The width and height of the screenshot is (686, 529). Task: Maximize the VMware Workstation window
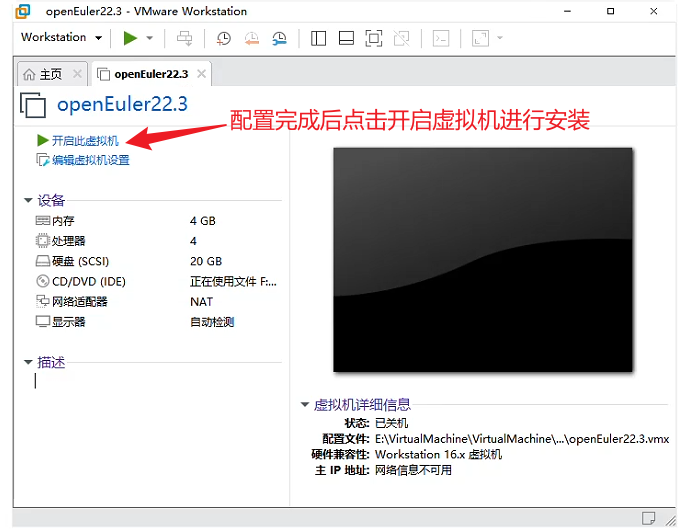(x=611, y=11)
